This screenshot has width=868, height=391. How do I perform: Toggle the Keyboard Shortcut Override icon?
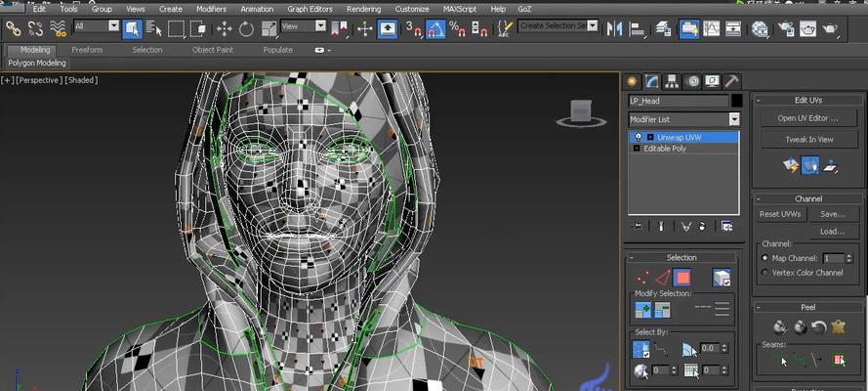(x=388, y=28)
